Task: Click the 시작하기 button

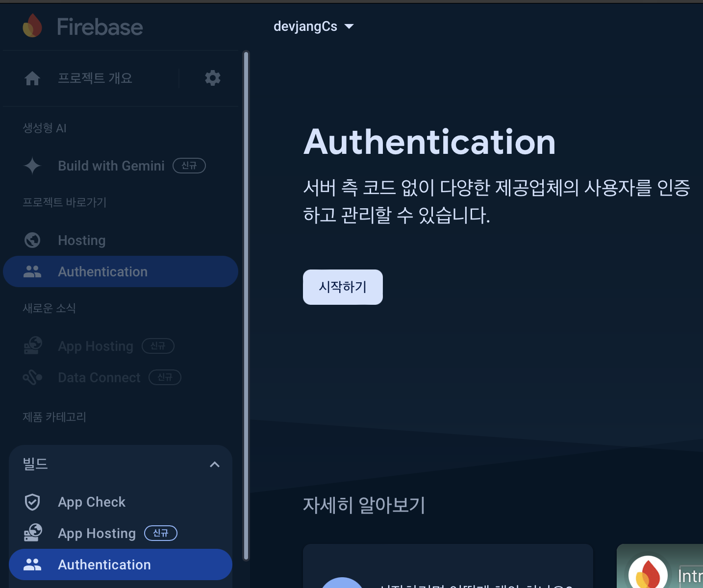Action: click(x=343, y=287)
